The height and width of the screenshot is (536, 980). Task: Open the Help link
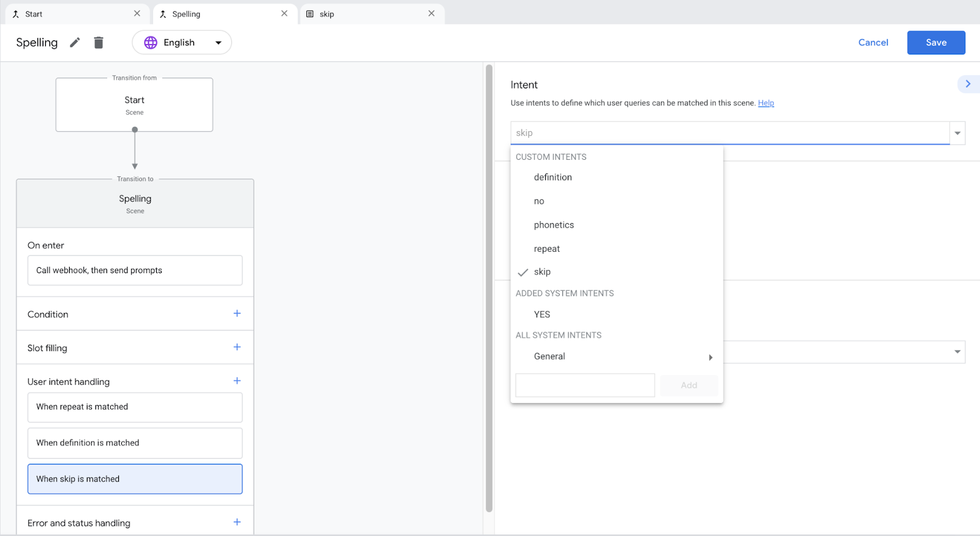pos(766,103)
